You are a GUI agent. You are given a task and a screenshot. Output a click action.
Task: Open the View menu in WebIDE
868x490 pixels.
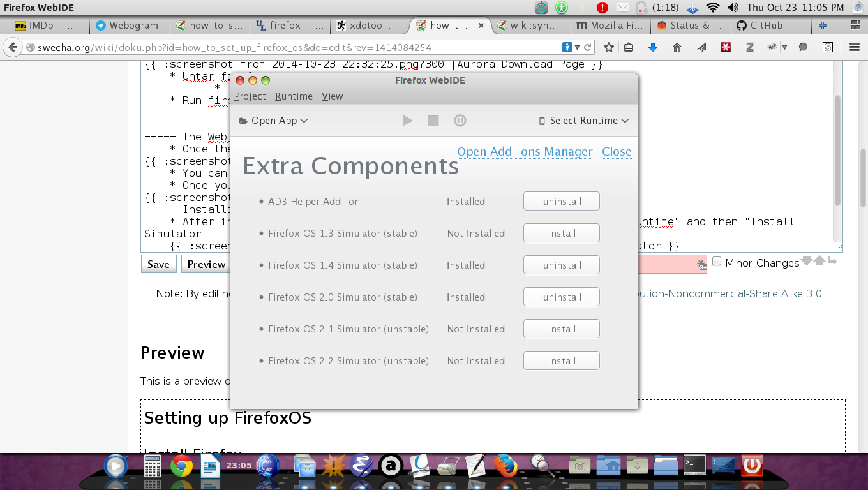pyautogui.click(x=333, y=96)
